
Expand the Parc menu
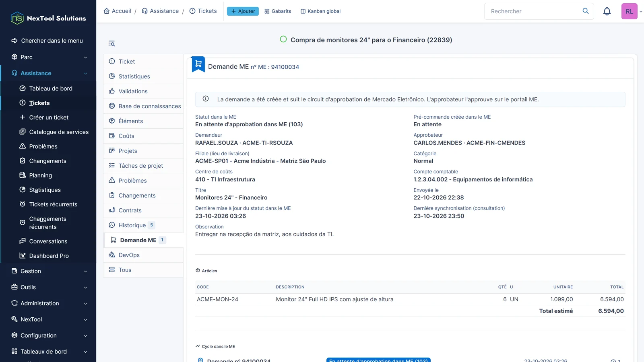[x=48, y=57]
